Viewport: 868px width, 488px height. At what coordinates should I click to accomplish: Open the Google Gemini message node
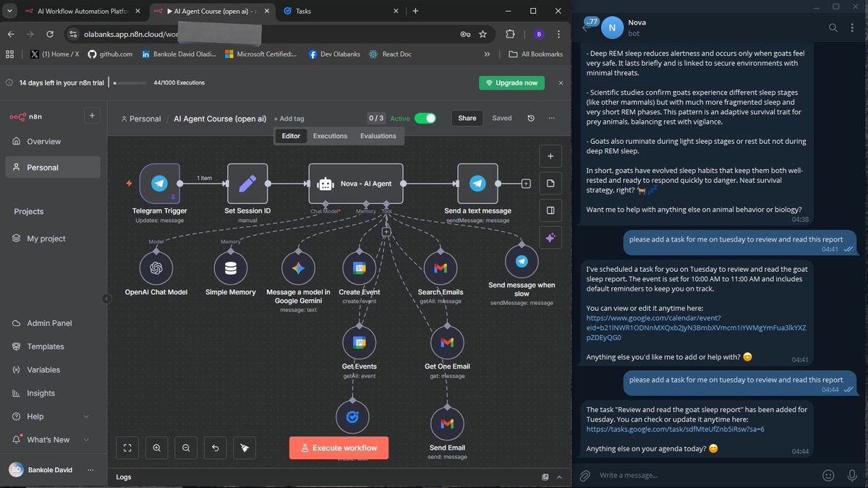point(298,268)
